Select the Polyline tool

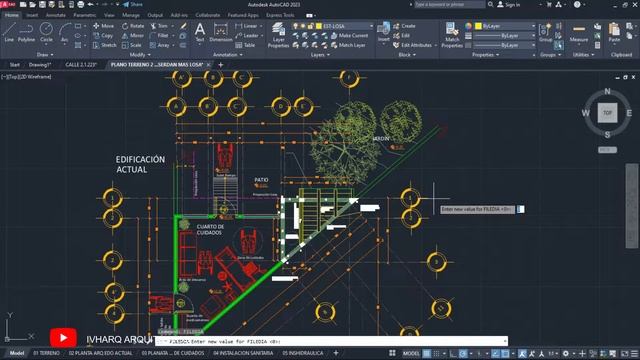click(x=26, y=33)
